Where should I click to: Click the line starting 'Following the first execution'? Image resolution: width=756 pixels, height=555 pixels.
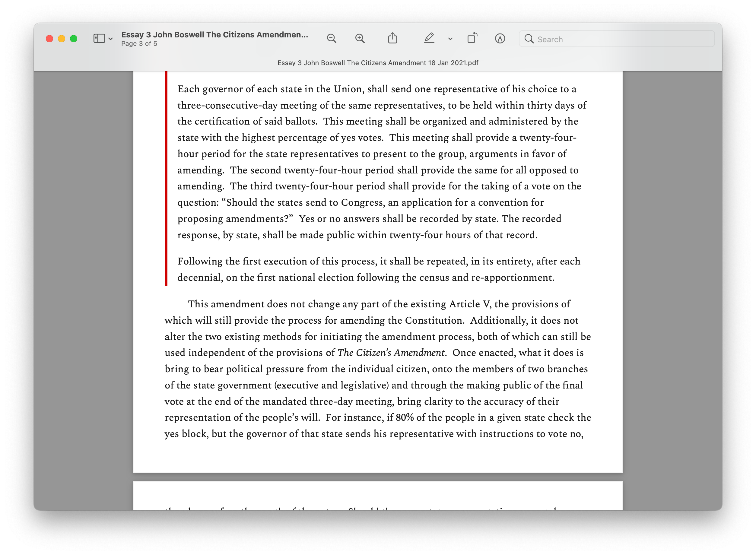pyautogui.click(x=379, y=261)
